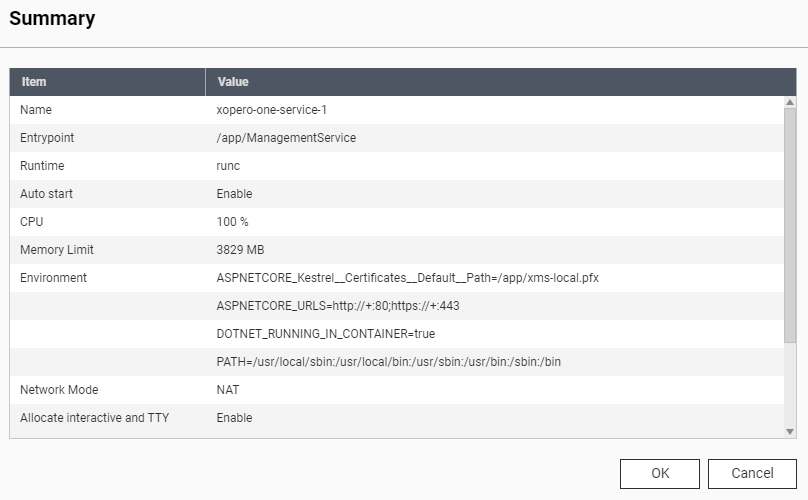Click the Allocate interactive and TTY label
This screenshot has height=500, width=808.
pyautogui.click(x=94, y=418)
